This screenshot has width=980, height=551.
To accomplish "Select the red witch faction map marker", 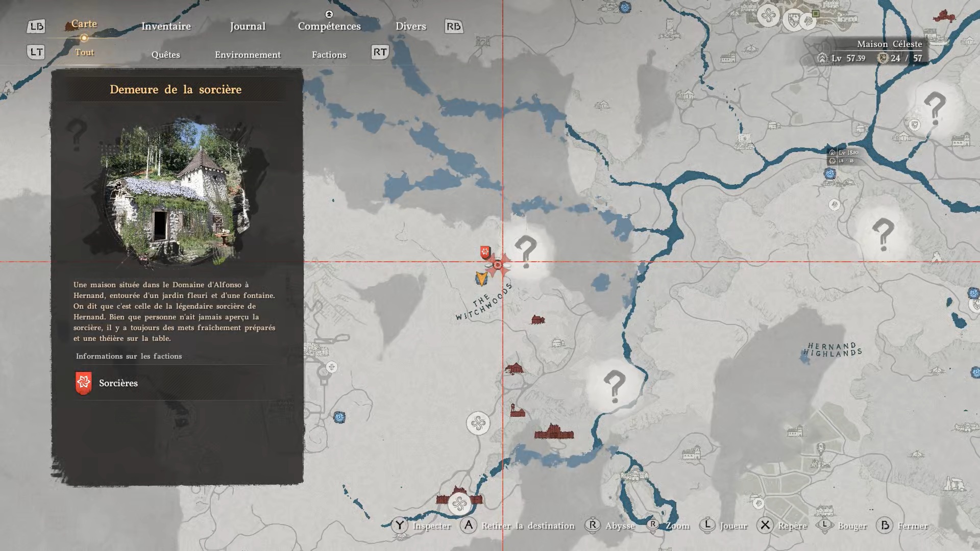I will click(x=485, y=252).
